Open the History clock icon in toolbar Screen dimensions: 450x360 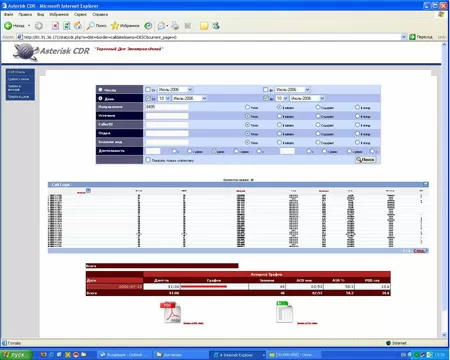[x=148, y=26]
